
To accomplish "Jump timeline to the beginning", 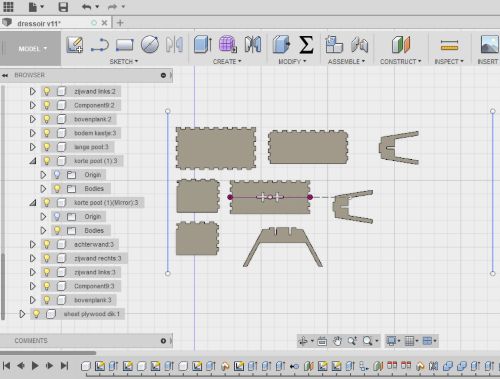I will click(6, 366).
